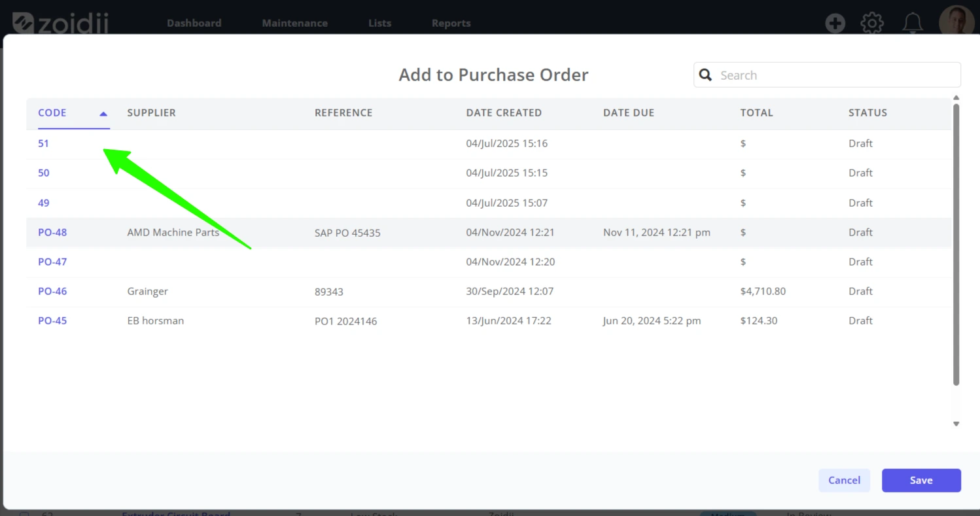Select purchase order PO-46
The width and height of the screenshot is (980, 516).
52,291
